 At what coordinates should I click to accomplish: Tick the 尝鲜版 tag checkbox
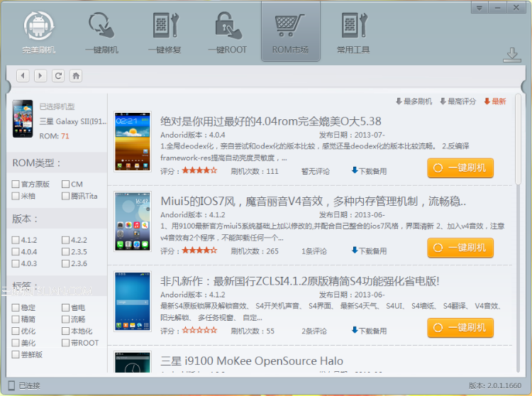(16, 355)
